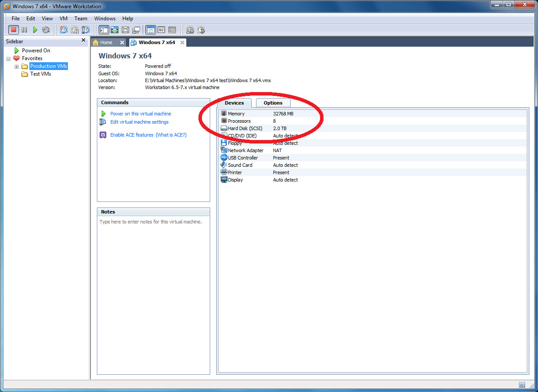Switch to the Options tab

(x=273, y=102)
